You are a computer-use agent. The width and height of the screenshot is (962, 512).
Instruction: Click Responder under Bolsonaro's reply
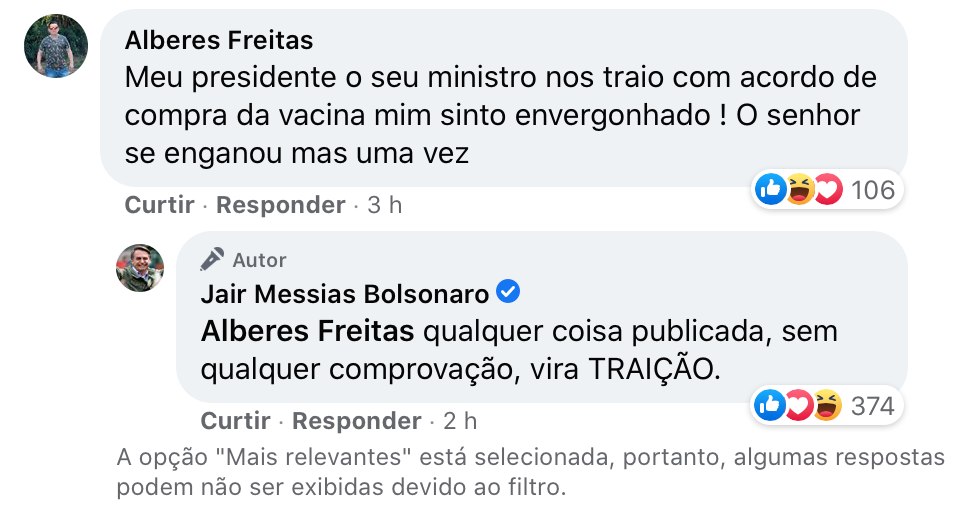coord(357,420)
